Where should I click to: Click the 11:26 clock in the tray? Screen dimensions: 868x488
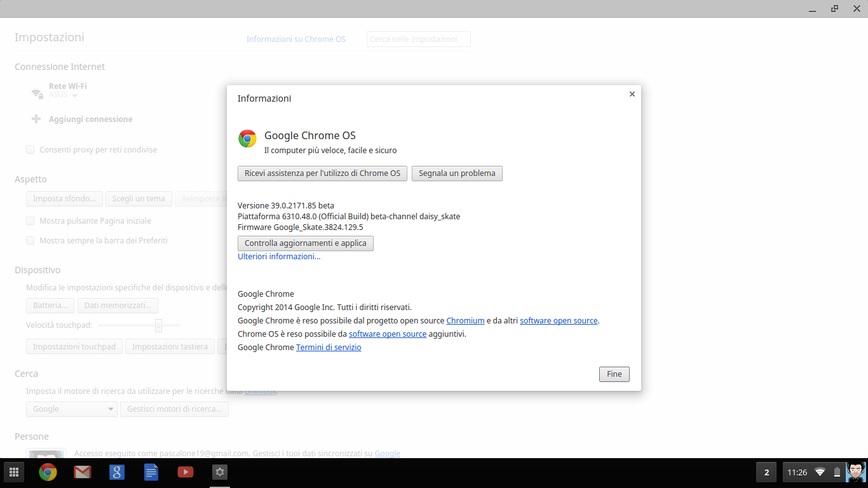click(797, 472)
